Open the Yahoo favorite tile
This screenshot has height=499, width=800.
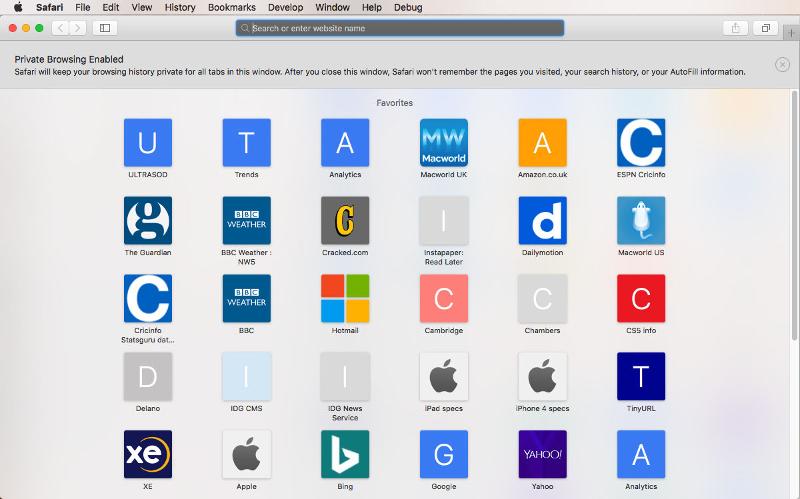click(x=542, y=454)
